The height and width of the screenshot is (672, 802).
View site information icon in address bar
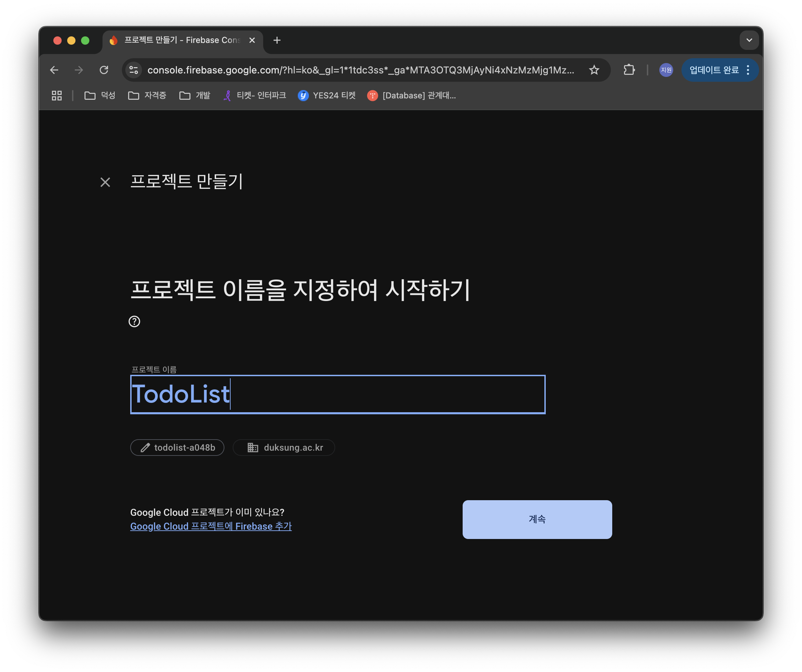click(134, 70)
